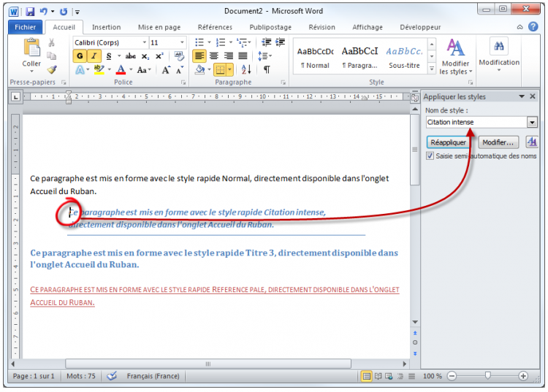Uncheck Saisie semi-automatique des noms

[x=430, y=155]
